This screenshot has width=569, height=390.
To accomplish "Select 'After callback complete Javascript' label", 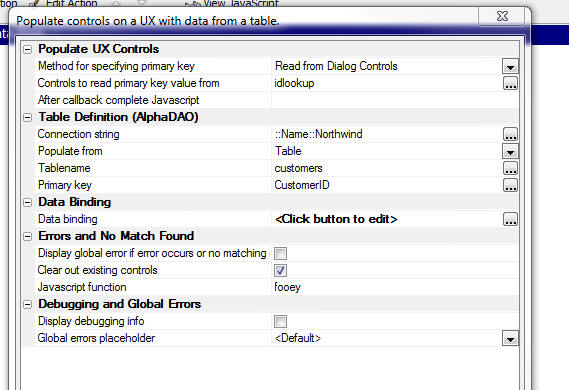I will (x=119, y=100).
